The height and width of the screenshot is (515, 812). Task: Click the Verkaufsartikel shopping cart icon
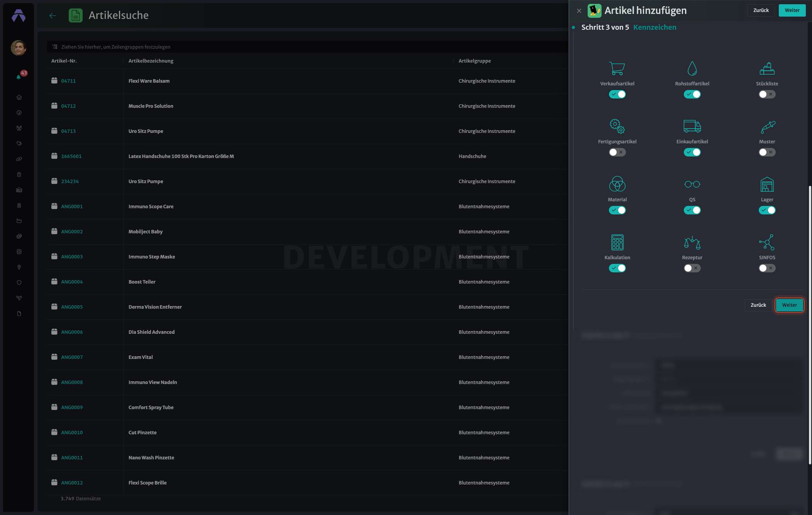[x=617, y=69]
